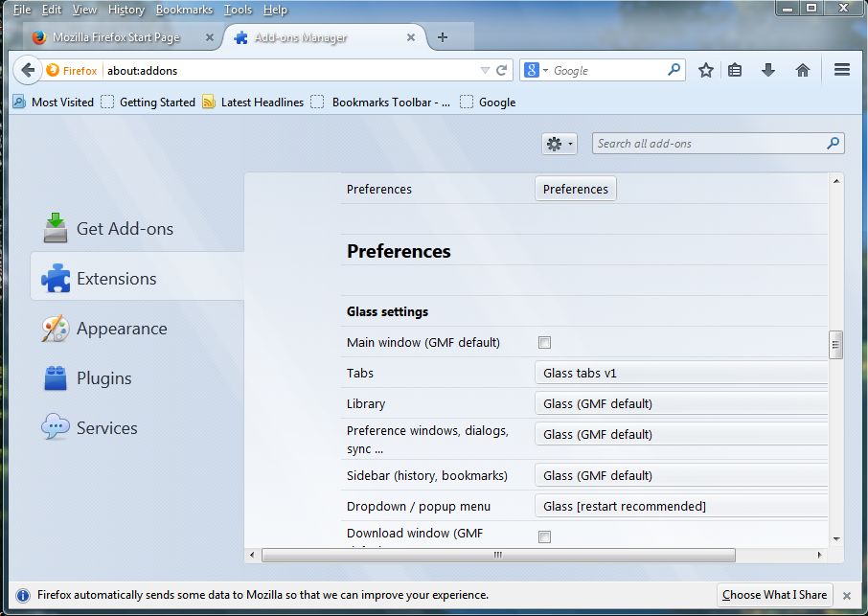Open the Library glass dropdown
The image size is (868, 616).
[681, 403]
